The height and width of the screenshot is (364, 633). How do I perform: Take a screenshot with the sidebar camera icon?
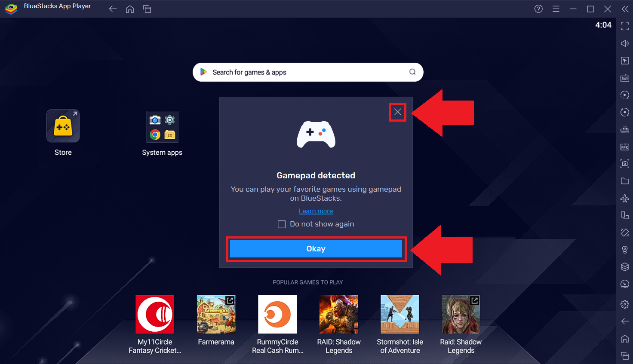[624, 163]
